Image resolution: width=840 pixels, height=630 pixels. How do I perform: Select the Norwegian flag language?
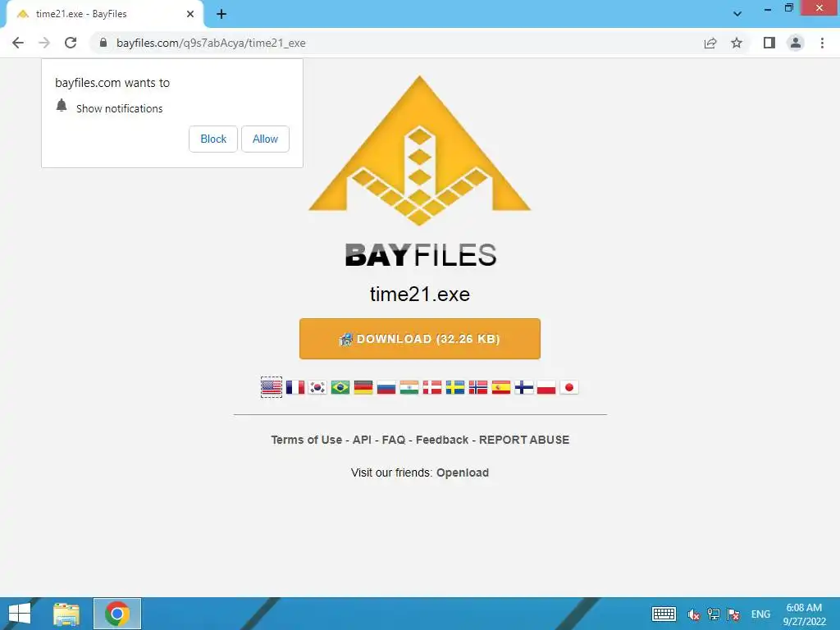click(478, 387)
